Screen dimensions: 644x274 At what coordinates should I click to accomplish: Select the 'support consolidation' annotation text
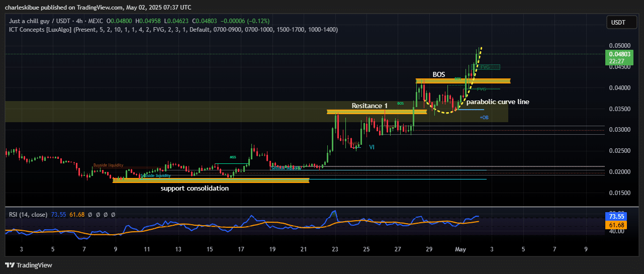(x=195, y=189)
